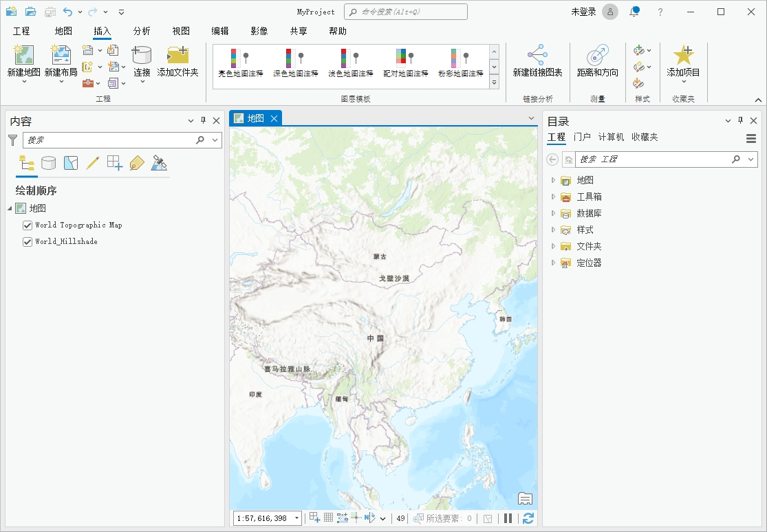Expand the 定位器 node in Catalog
Viewport: 767px width, 532px height.
pyautogui.click(x=553, y=263)
